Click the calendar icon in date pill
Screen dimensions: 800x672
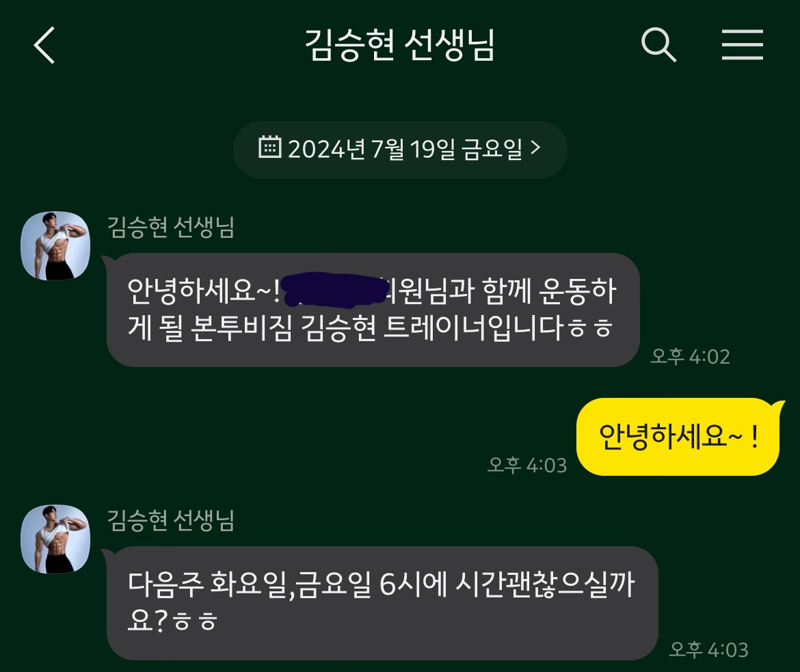(270, 147)
